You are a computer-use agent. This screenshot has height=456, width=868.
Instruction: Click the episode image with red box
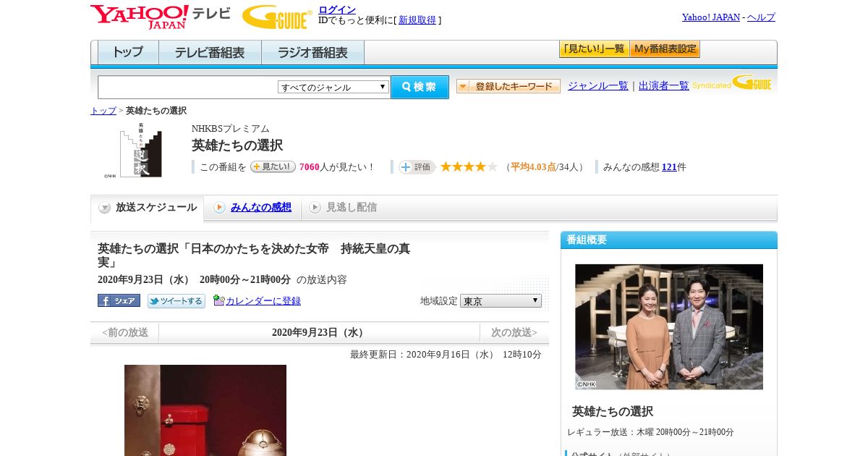(x=205, y=410)
